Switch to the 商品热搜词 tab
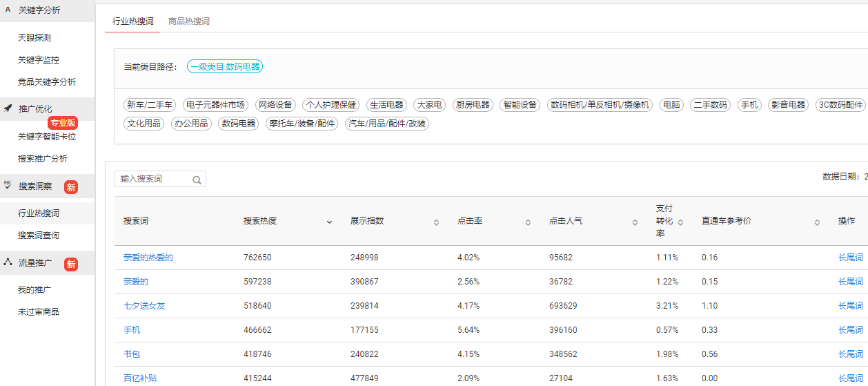 tap(189, 21)
